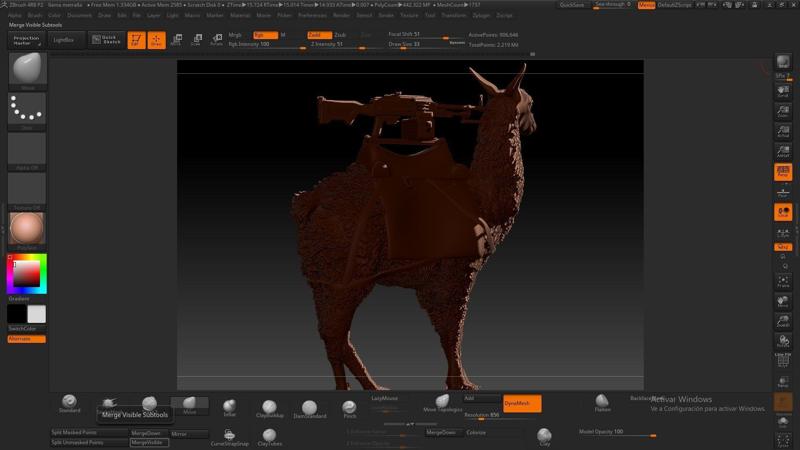Click Split Masked Points button

pos(89,433)
